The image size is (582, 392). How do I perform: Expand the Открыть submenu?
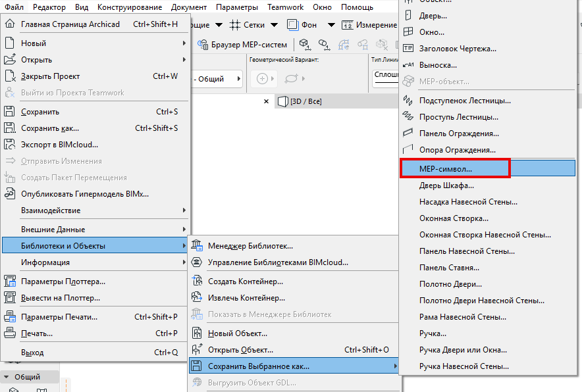click(x=184, y=59)
